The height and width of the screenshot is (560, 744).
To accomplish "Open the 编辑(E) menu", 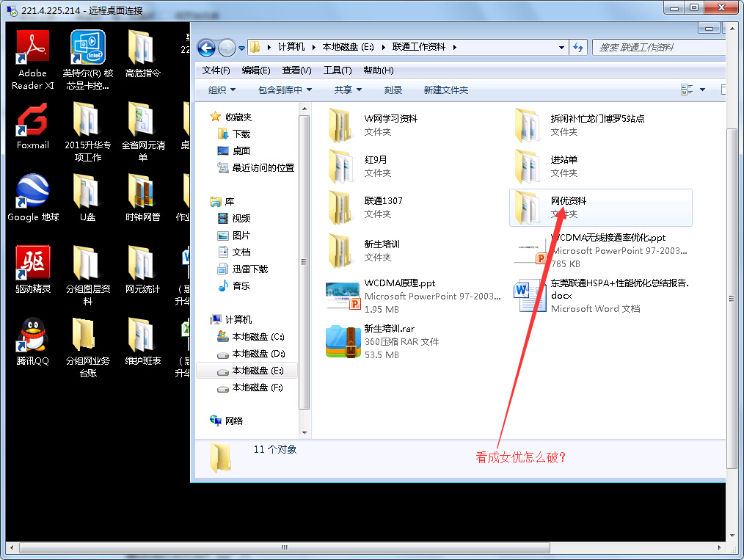I will tap(256, 70).
